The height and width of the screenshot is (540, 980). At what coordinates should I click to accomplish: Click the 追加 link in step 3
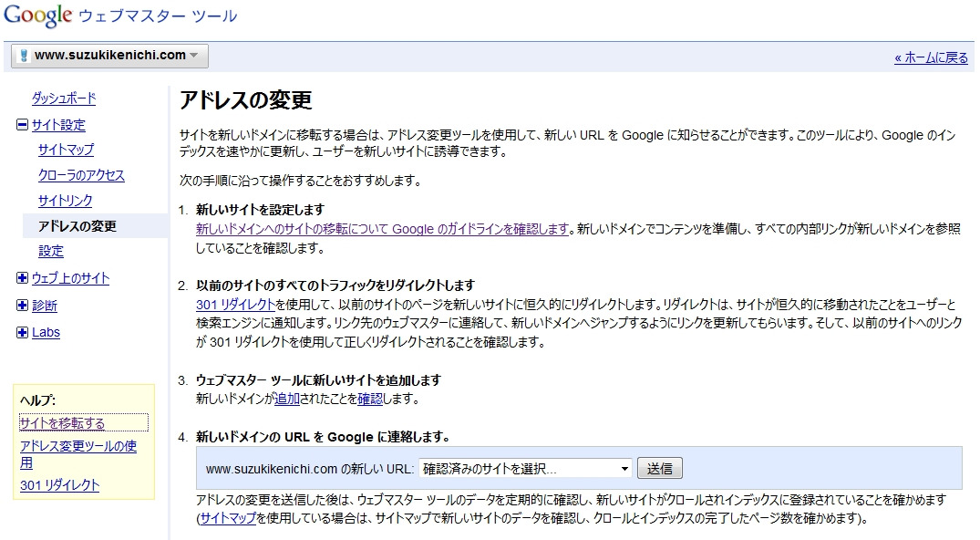pyautogui.click(x=287, y=399)
